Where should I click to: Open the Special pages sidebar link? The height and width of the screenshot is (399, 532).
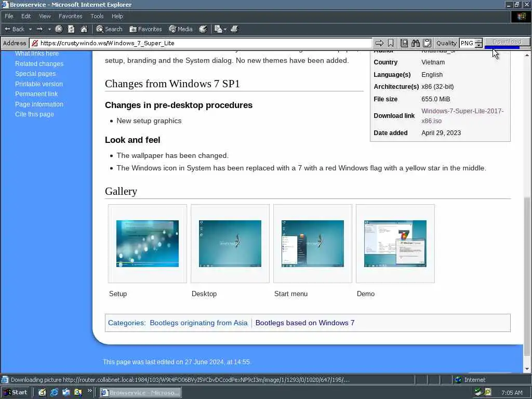35,74
